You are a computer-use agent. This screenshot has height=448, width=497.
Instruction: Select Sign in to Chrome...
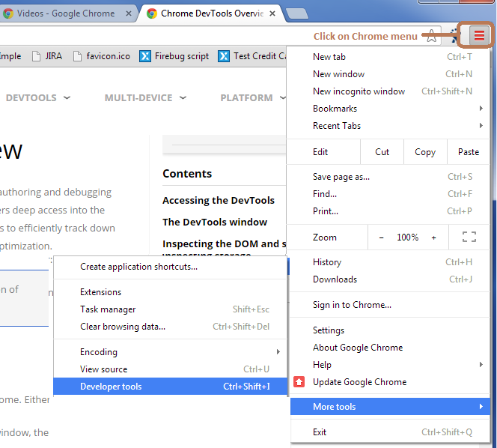(x=390, y=305)
